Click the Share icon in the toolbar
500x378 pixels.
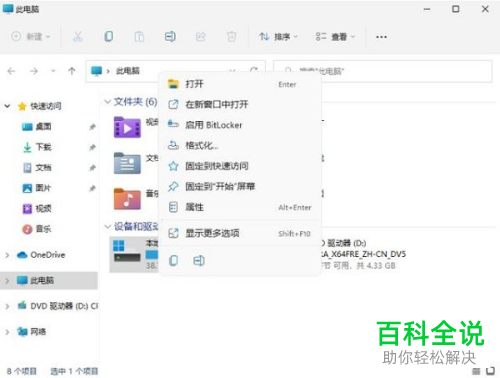coord(200,36)
